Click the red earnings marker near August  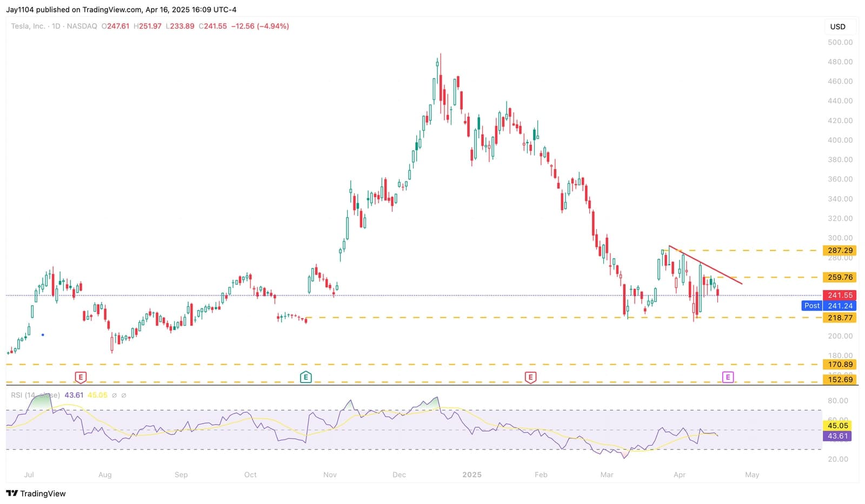(x=81, y=377)
